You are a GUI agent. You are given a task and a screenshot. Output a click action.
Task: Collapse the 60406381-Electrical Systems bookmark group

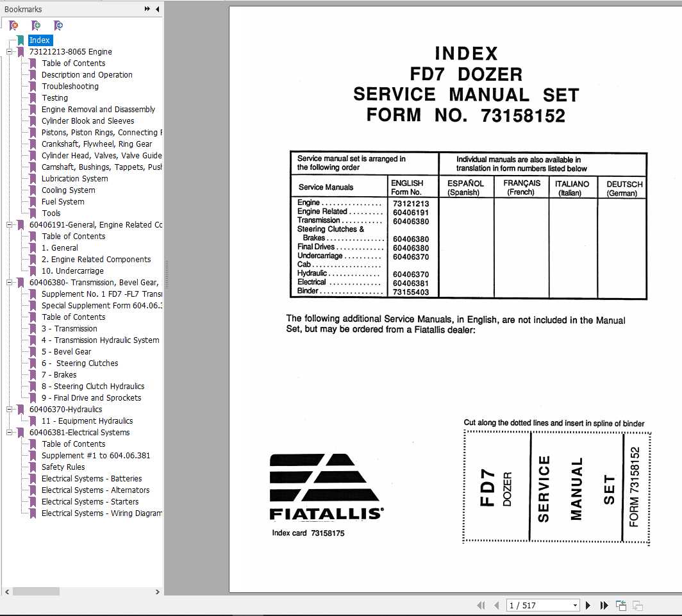pos(9,433)
